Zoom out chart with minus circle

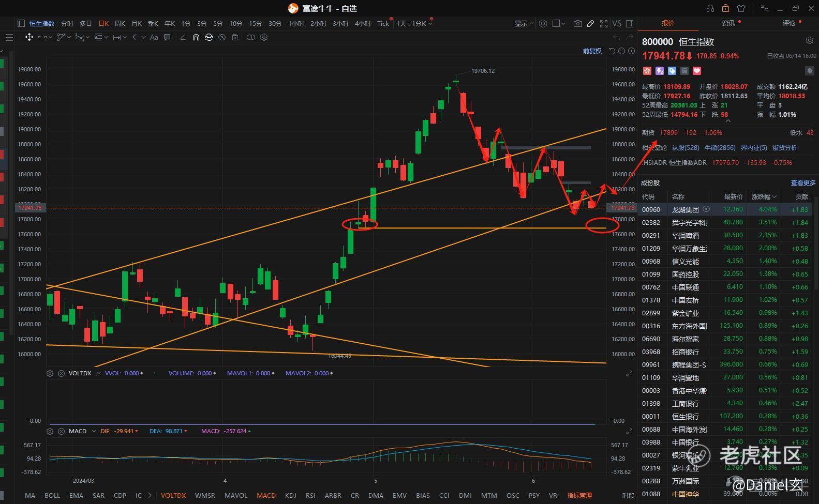click(x=622, y=51)
